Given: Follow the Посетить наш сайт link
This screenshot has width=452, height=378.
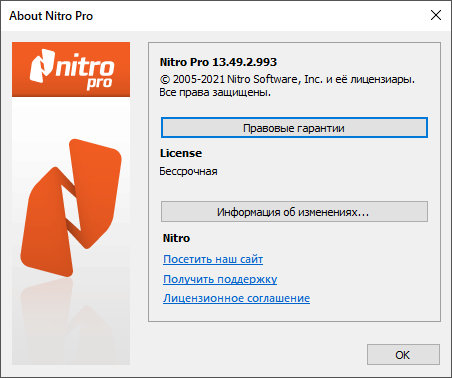Looking at the screenshot, I should [x=213, y=259].
